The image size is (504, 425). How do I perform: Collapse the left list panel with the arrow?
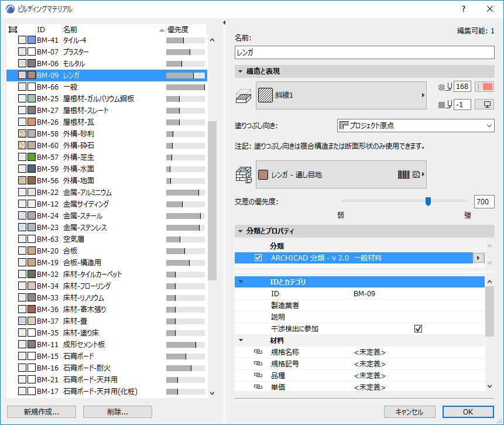pos(224,22)
